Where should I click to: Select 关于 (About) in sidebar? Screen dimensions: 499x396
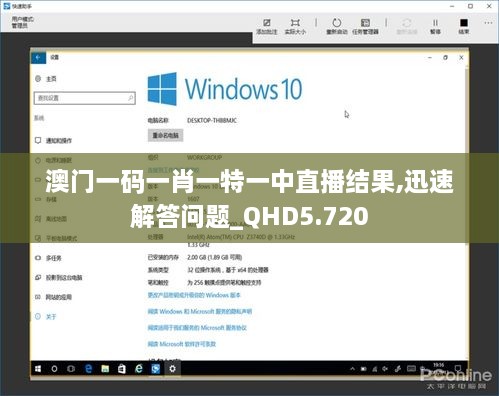(46, 316)
